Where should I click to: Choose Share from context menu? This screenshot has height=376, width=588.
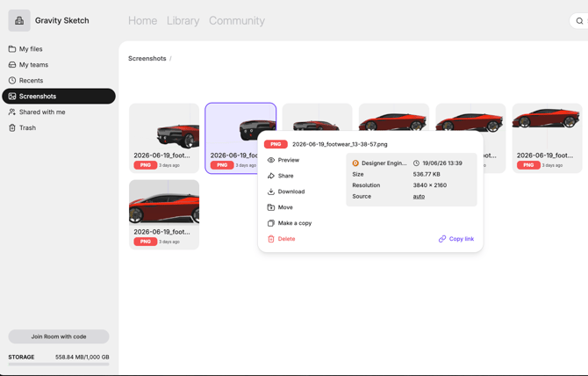[x=285, y=176]
